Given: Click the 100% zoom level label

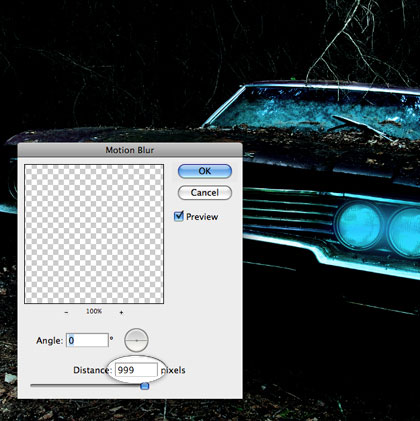Looking at the screenshot, I should 94,311.
